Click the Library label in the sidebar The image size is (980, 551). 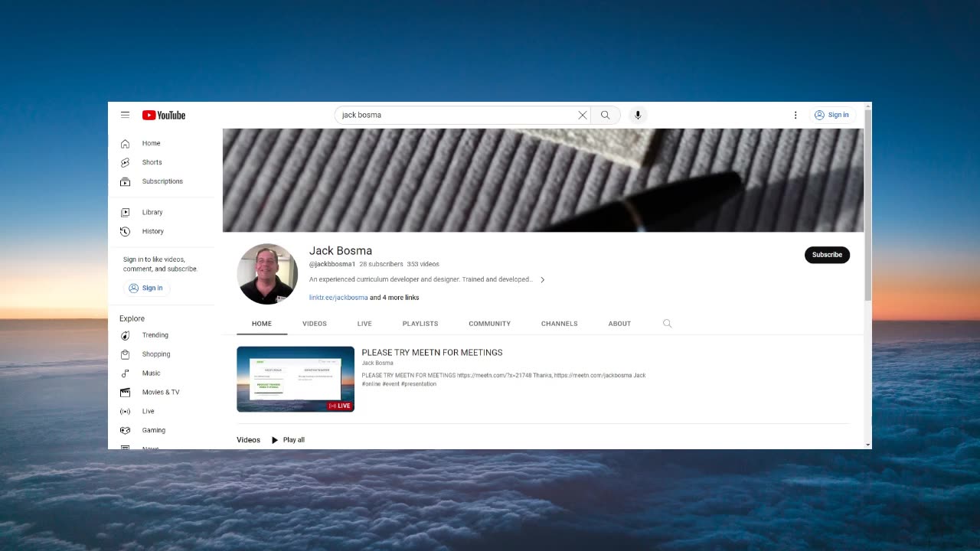click(152, 212)
